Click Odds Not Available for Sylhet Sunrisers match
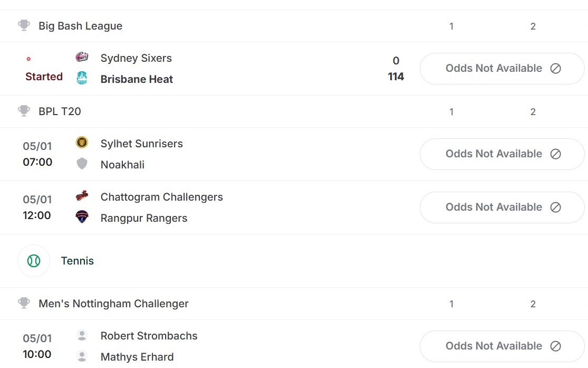Viewport: 588px width, 368px height. tap(502, 154)
